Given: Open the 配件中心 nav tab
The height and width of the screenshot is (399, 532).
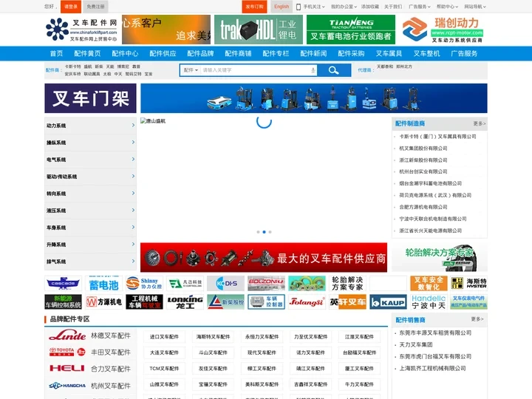Looking at the screenshot, I should point(125,54).
